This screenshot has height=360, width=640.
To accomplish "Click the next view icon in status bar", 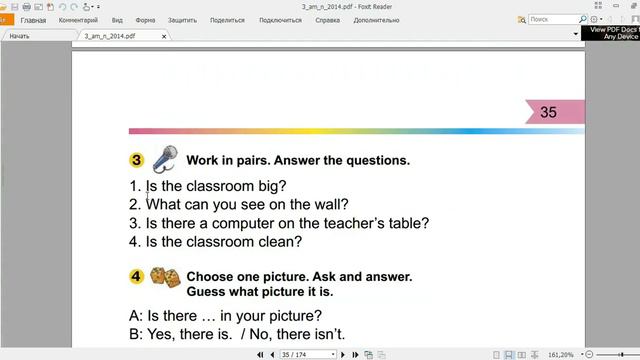I will point(381,355).
